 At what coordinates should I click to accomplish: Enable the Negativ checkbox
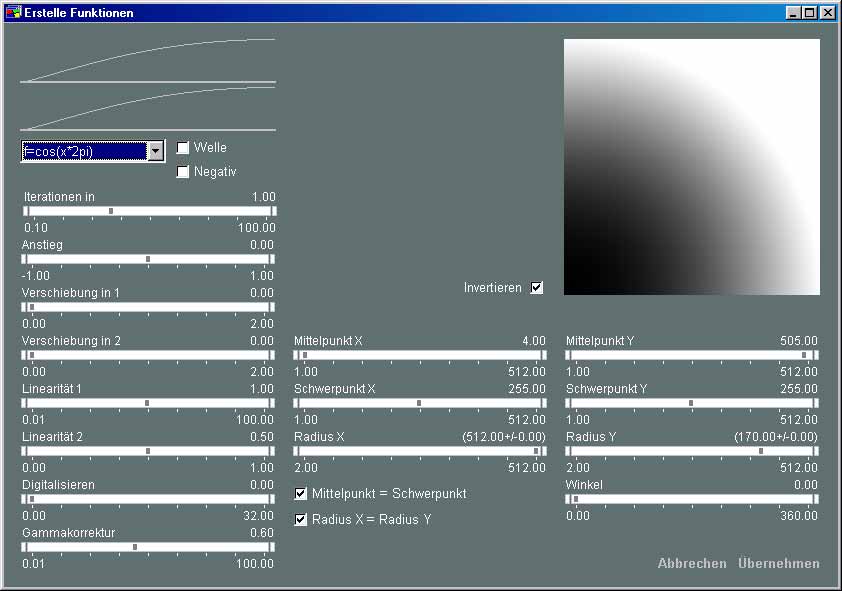click(x=183, y=172)
